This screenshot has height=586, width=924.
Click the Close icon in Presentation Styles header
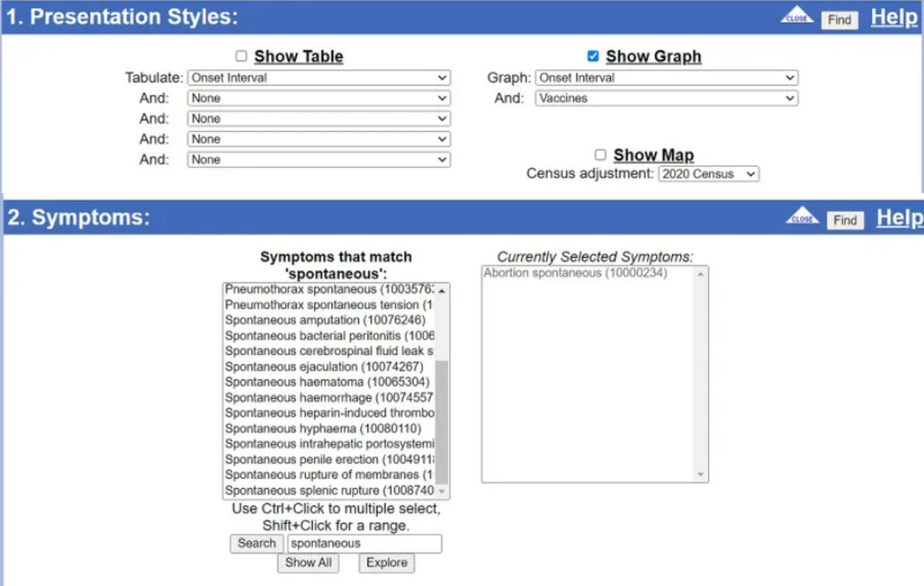click(797, 16)
